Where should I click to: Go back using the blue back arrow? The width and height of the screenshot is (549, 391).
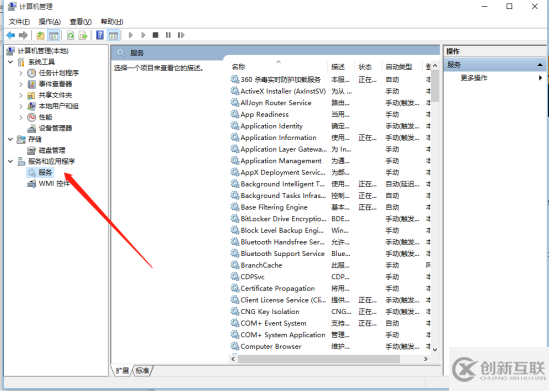click(x=11, y=35)
